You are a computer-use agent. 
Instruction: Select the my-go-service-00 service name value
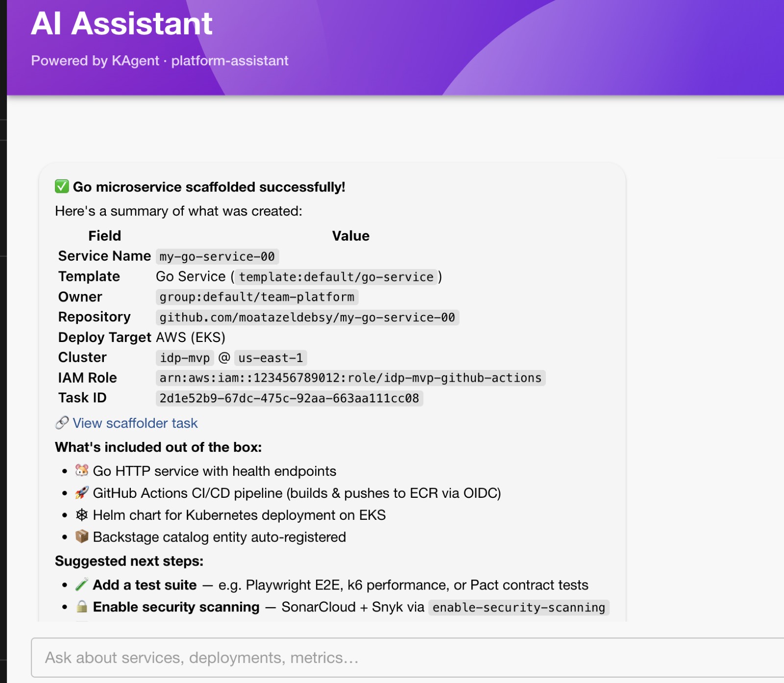pyautogui.click(x=217, y=256)
